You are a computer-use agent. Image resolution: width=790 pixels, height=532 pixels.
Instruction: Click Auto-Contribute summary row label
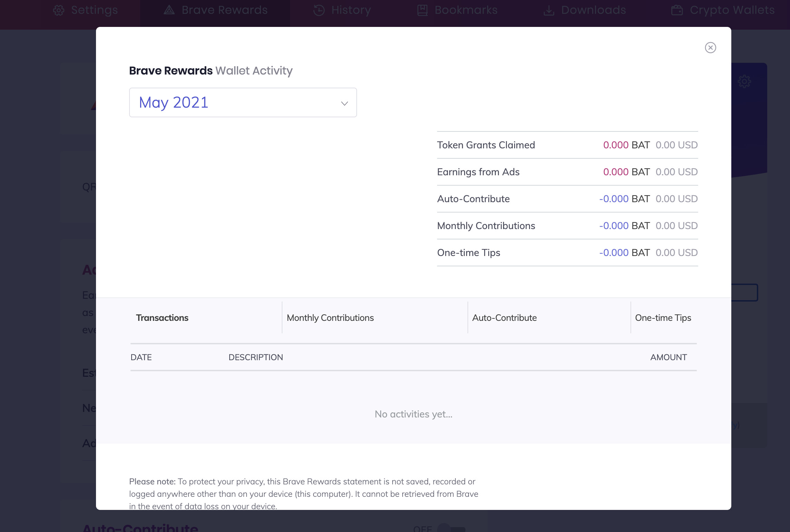pyautogui.click(x=473, y=199)
